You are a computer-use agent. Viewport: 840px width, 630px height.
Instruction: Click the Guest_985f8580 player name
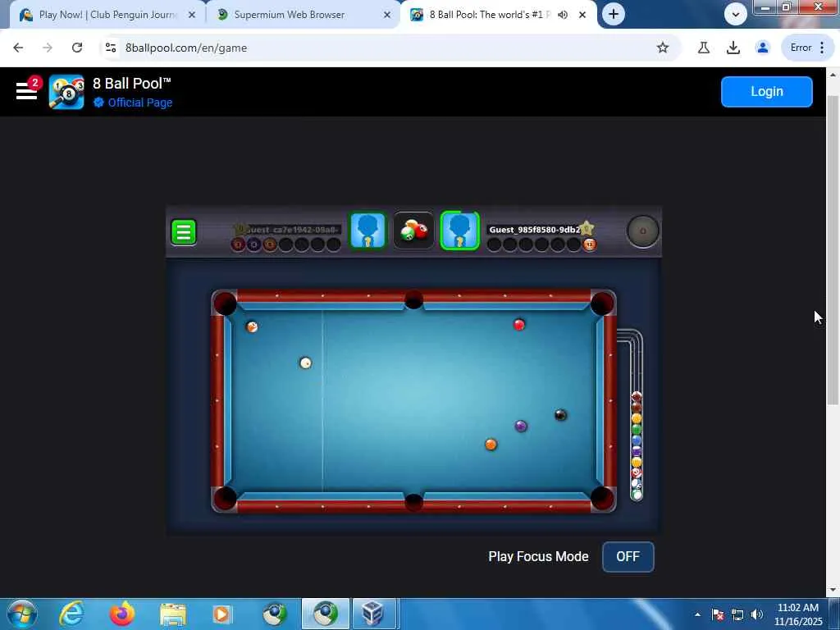tap(534, 230)
